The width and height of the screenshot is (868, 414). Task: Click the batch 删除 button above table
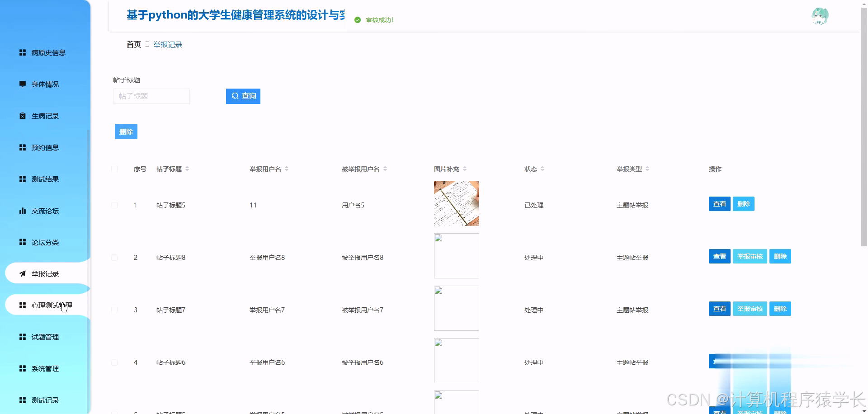(126, 132)
